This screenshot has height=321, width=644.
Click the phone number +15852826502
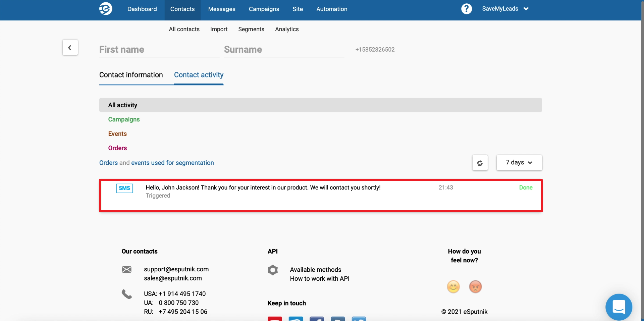click(x=375, y=50)
